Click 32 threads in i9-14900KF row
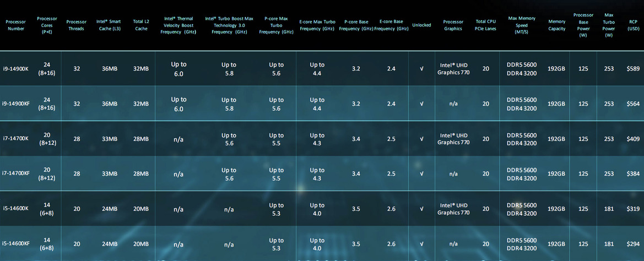This screenshot has width=644, height=261. coord(77,104)
